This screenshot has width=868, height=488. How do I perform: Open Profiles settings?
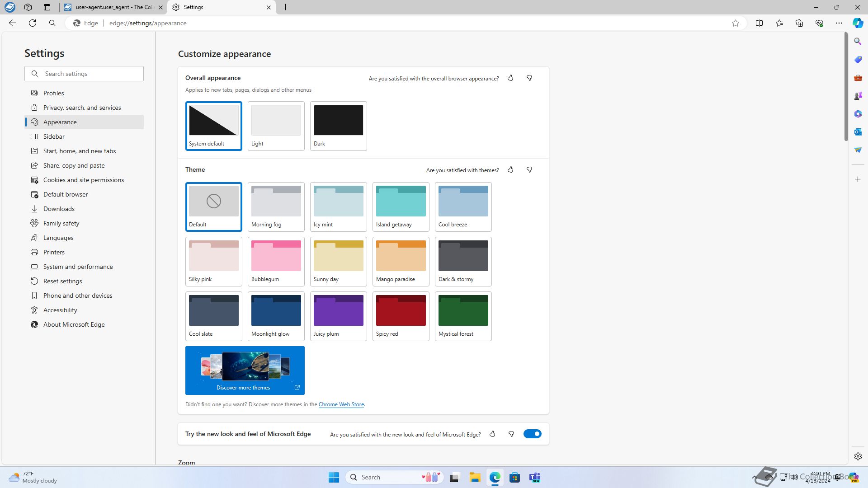pyautogui.click(x=84, y=93)
